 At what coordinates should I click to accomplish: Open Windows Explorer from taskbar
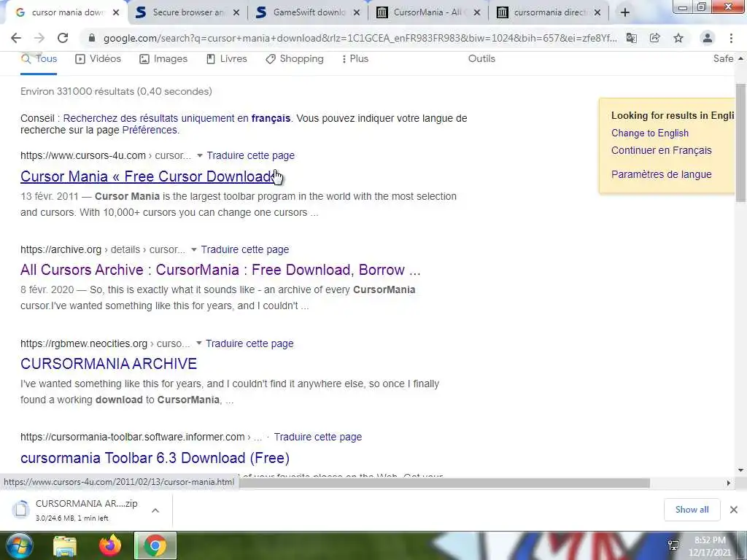coord(65,545)
